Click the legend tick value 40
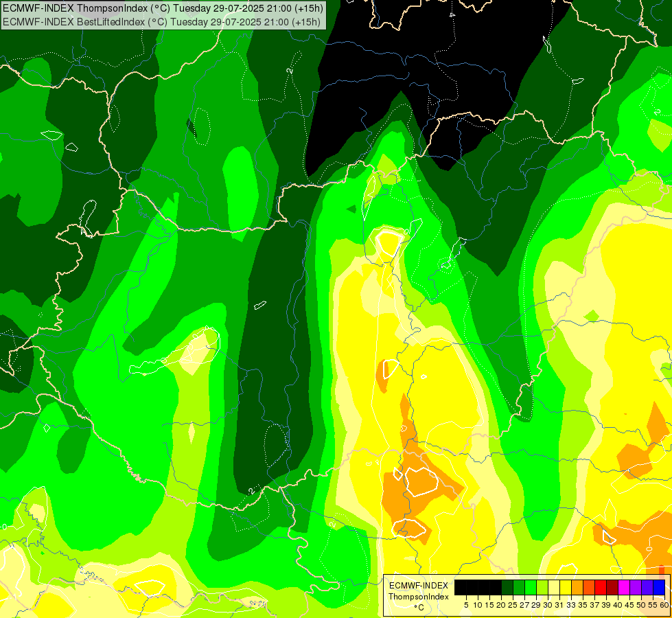The width and height of the screenshot is (672, 618). [x=618, y=605]
